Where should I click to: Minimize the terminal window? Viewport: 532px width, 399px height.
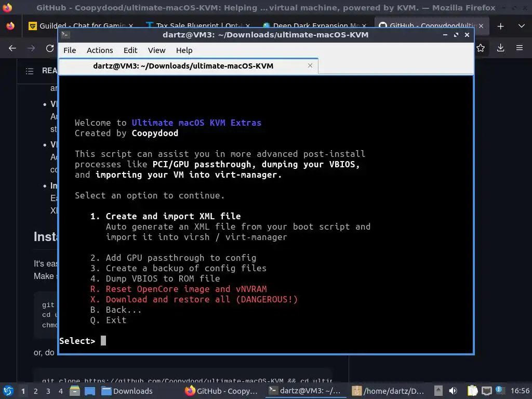(445, 35)
